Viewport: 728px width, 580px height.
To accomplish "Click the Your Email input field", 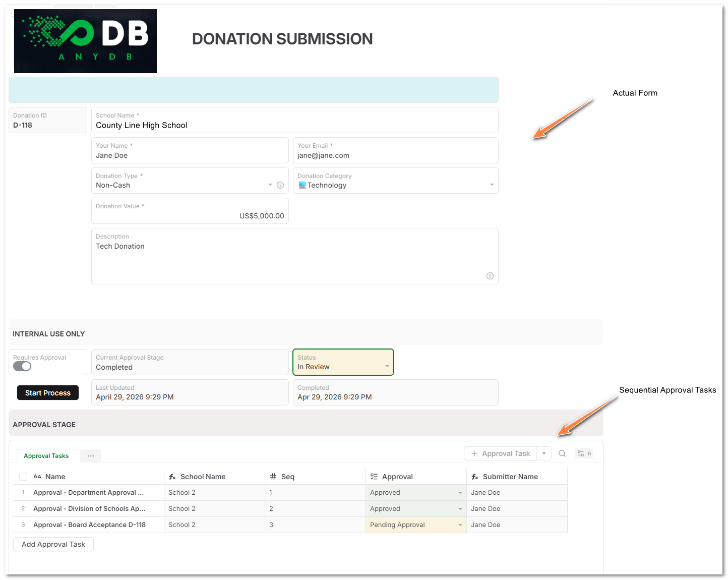I will click(396, 150).
